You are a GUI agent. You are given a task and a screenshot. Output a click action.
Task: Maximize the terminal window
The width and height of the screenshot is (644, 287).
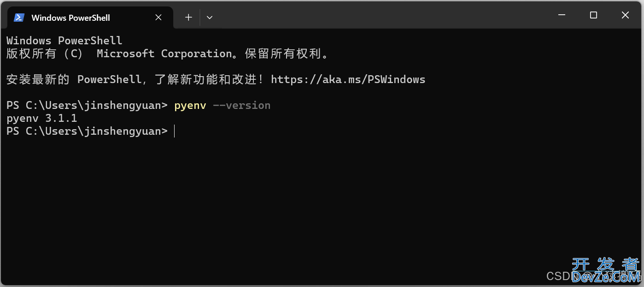[x=593, y=15]
